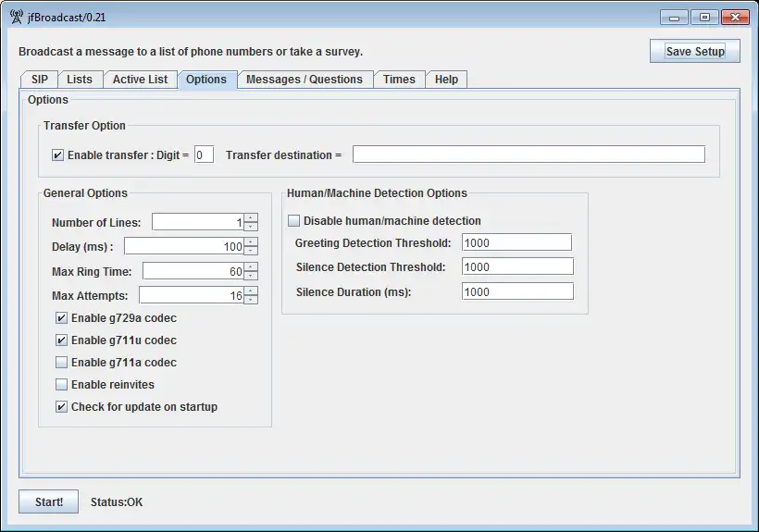Click the jfBroadcast antenna title bar icon
Viewport: 759px width, 532px height.
17,17
